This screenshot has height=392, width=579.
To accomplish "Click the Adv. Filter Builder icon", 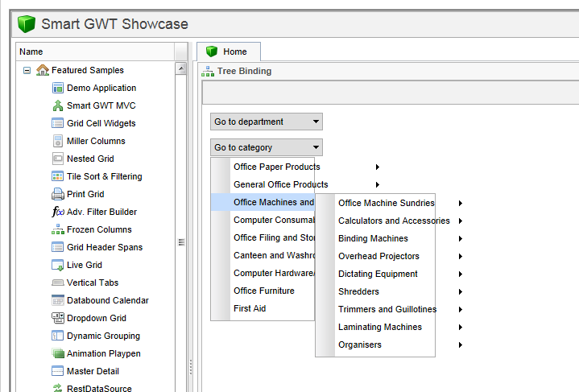I will pos(57,212).
